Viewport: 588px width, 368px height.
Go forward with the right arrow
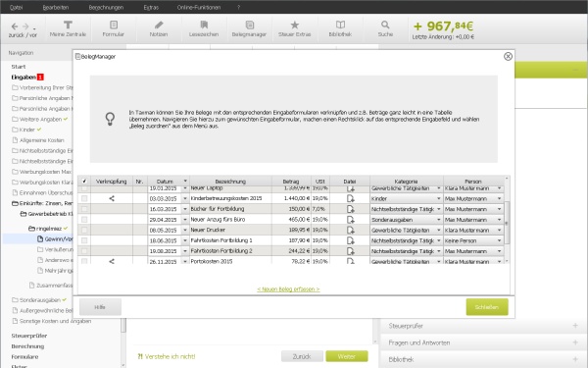[25, 26]
